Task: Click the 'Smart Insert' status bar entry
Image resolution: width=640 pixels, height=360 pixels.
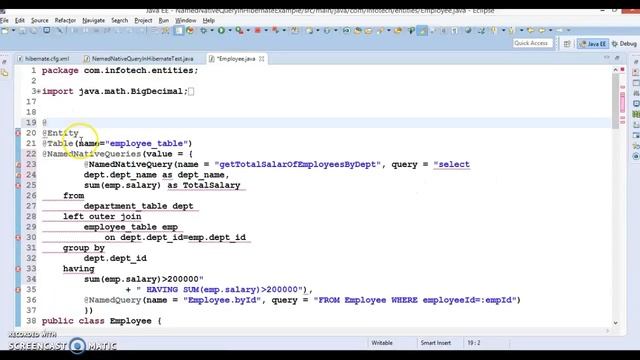Action: click(436, 343)
